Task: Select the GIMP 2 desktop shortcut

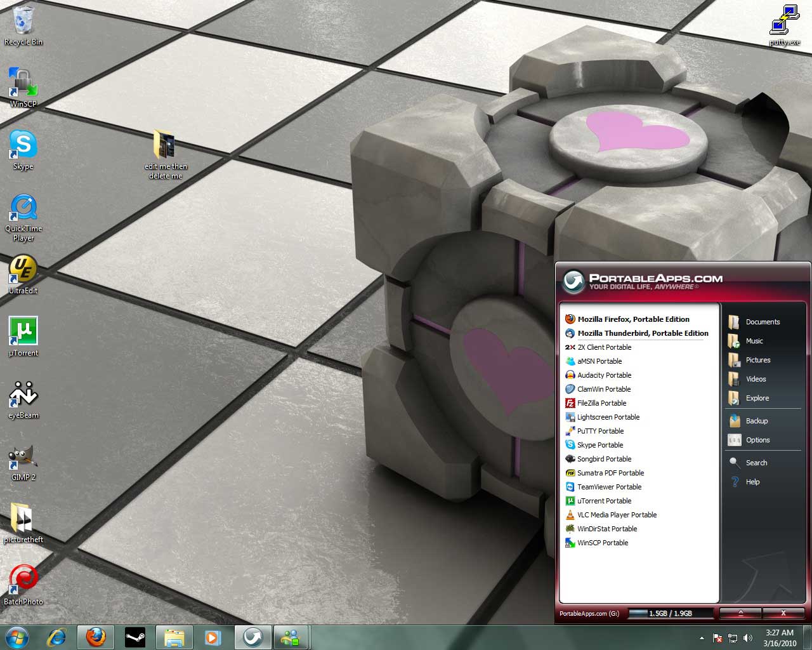Action: point(23,461)
